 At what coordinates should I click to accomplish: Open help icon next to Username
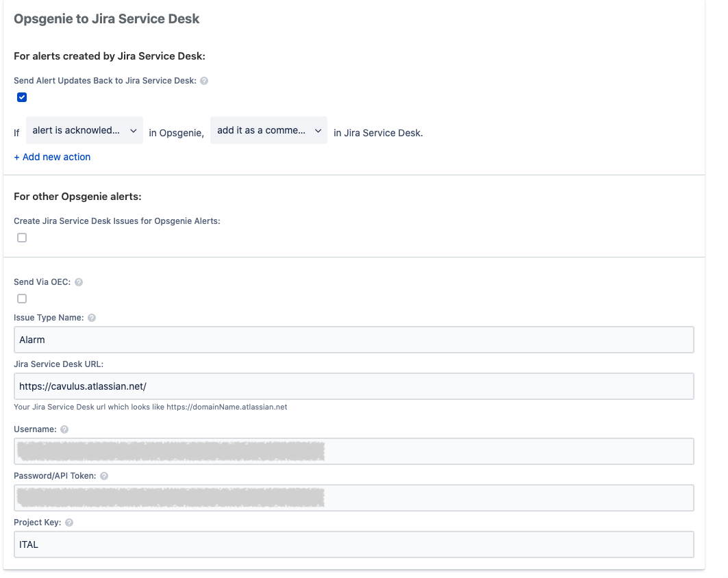[x=64, y=429]
